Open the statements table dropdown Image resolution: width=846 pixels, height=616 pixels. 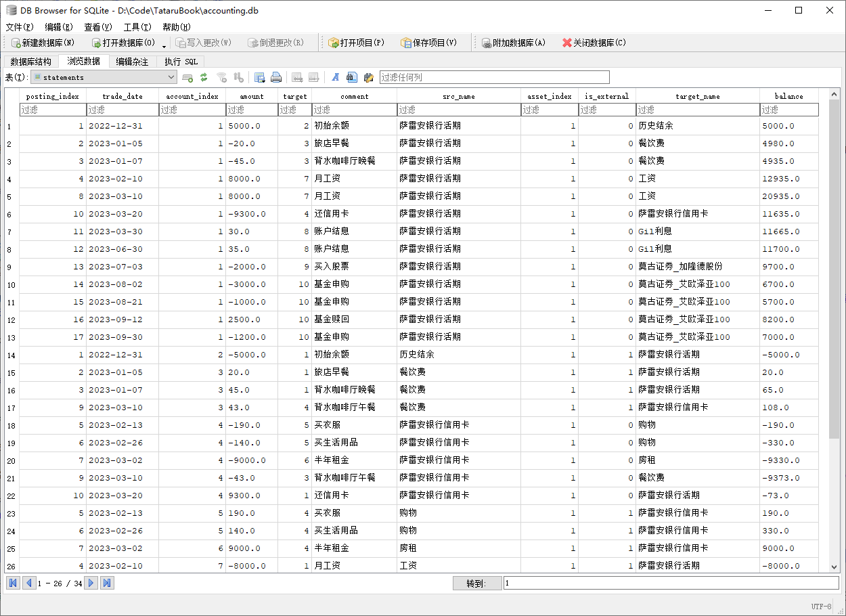point(104,77)
